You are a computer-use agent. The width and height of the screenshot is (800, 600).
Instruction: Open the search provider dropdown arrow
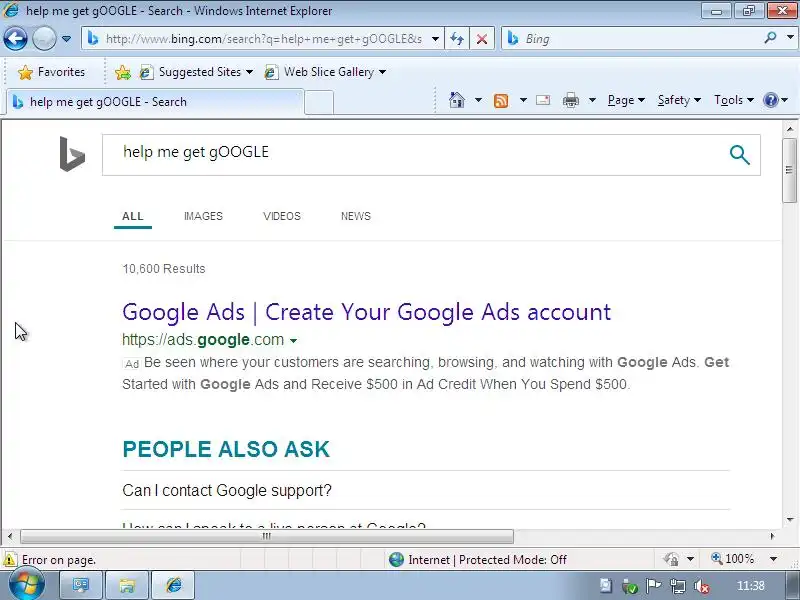click(790, 38)
